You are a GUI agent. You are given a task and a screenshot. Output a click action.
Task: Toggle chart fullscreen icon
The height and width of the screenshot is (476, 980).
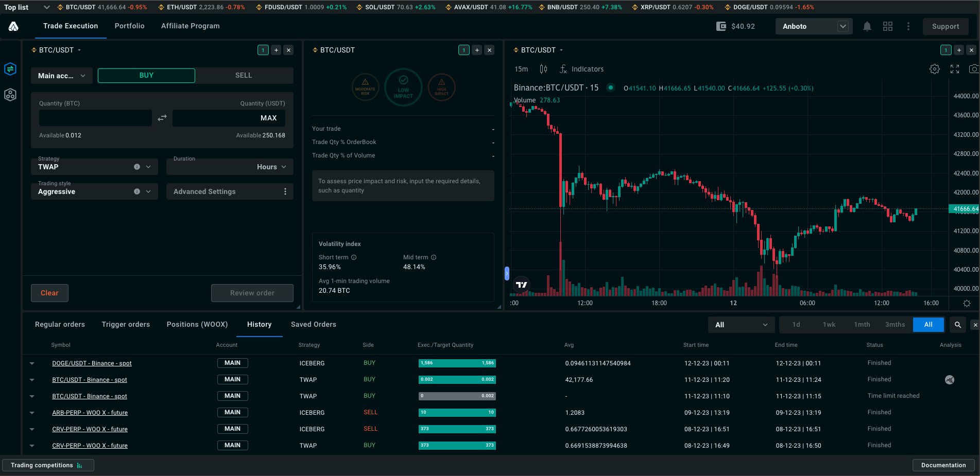coord(955,69)
